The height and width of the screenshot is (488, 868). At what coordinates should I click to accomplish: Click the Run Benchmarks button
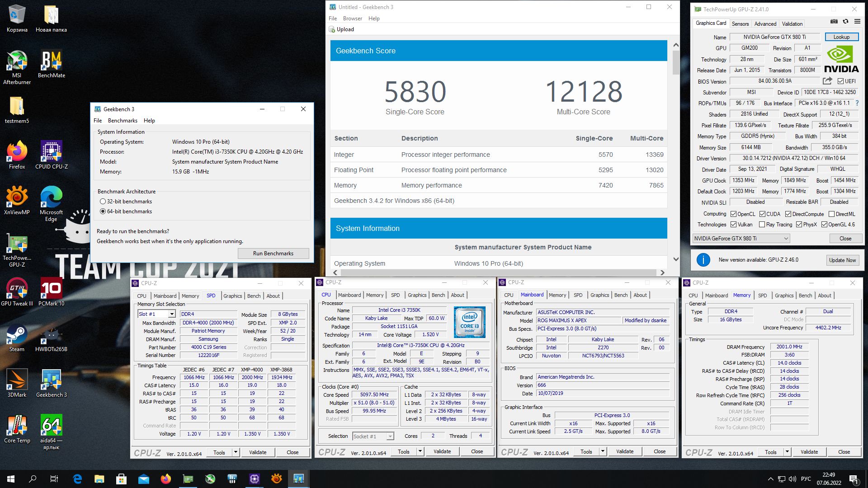(x=273, y=253)
